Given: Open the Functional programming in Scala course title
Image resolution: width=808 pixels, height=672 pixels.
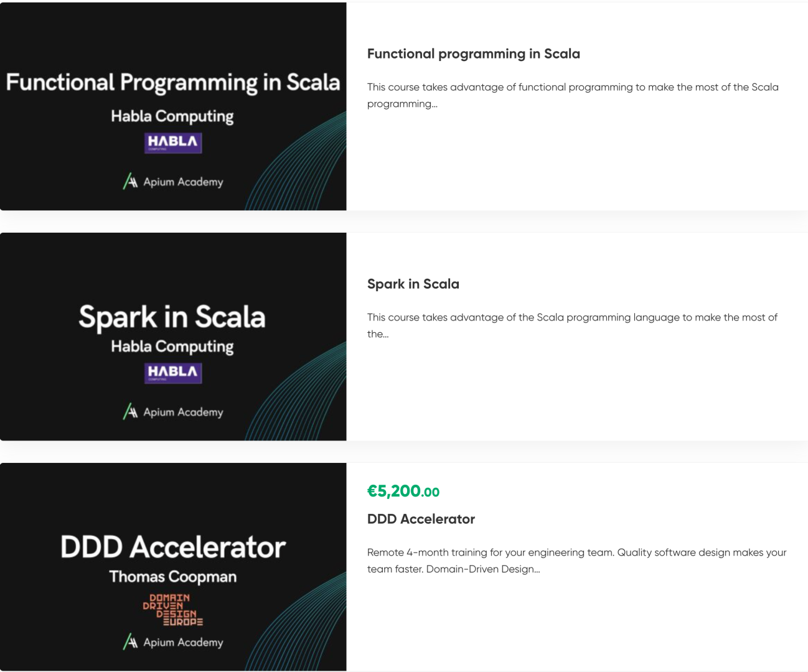Looking at the screenshot, I should [x=474, y=54].
